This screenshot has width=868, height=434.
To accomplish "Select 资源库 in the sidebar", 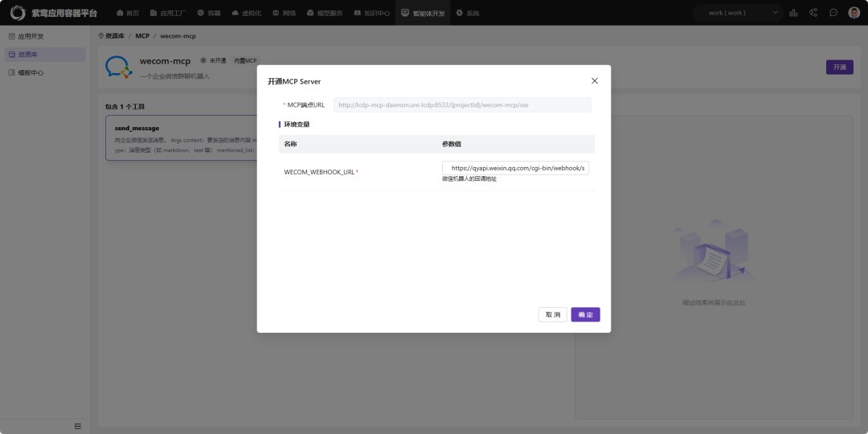I will click(x=27, y=55).
